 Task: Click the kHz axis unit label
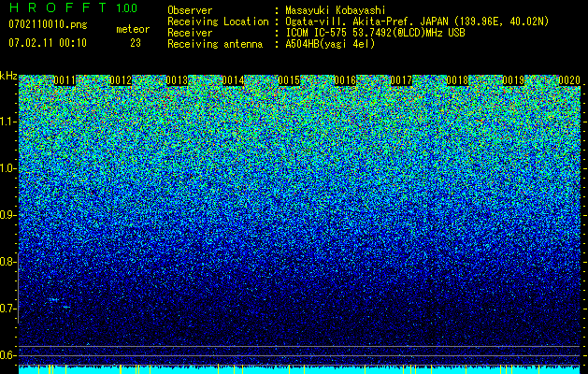[x=8, y=76]
